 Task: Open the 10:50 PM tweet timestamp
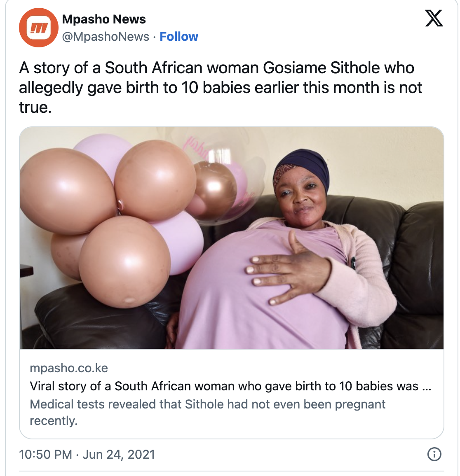(46, 454)
